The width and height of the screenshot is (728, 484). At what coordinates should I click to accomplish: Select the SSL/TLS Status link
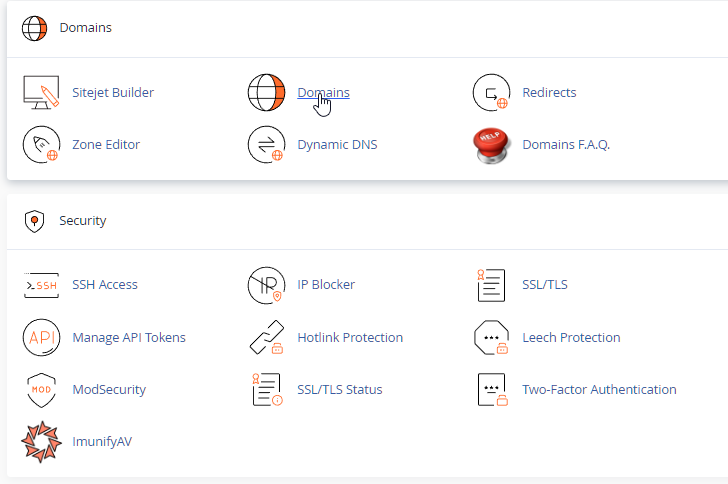(x=340, y=389)
